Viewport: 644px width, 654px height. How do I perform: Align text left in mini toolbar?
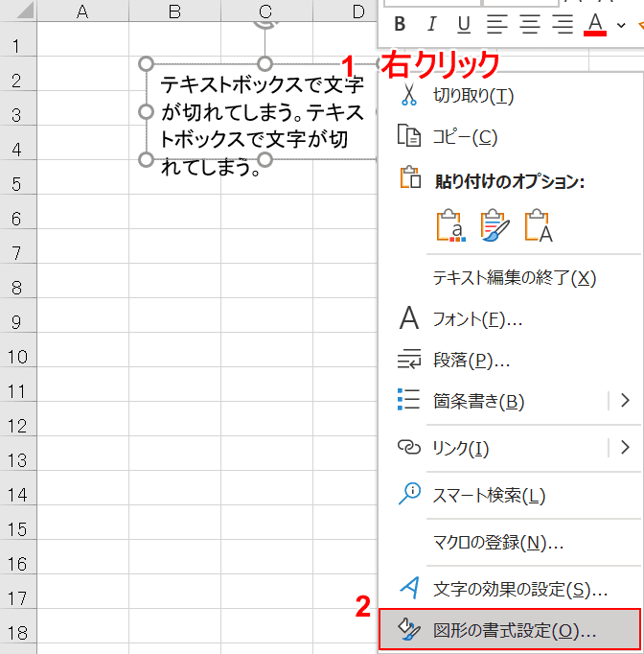tap(496, 24)
